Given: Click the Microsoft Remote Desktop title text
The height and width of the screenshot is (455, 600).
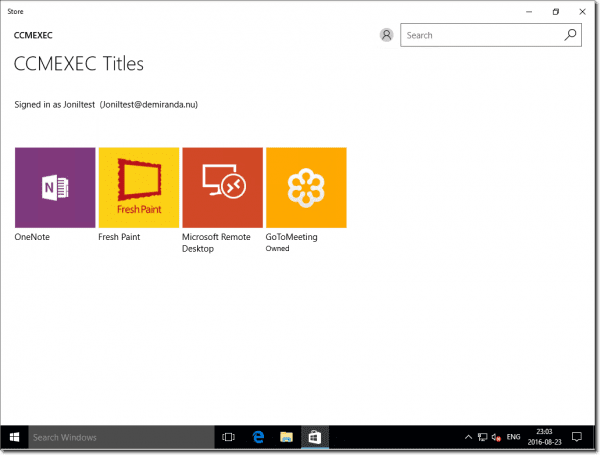Looking at the screenshot, I should click(216, 243).
